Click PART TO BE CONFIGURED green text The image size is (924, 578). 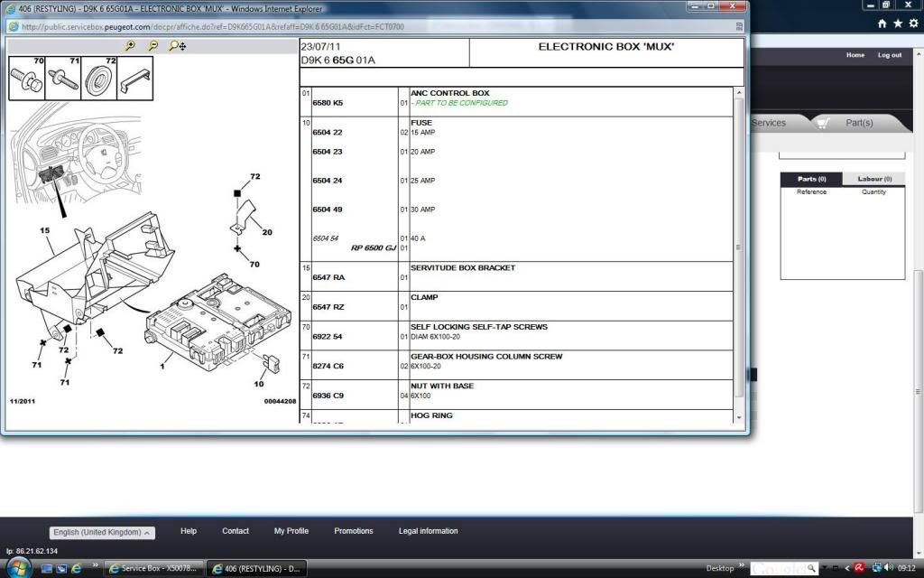tap(461, 103)
